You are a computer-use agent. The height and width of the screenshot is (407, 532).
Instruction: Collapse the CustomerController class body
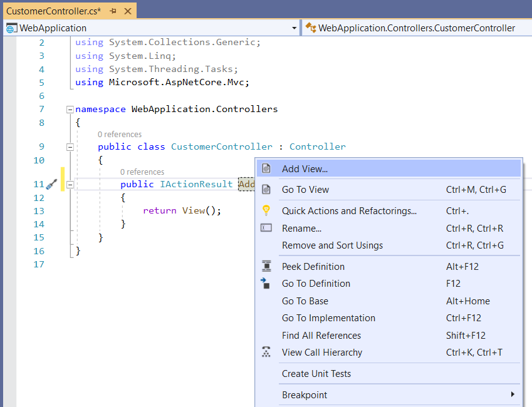(70, 147)
